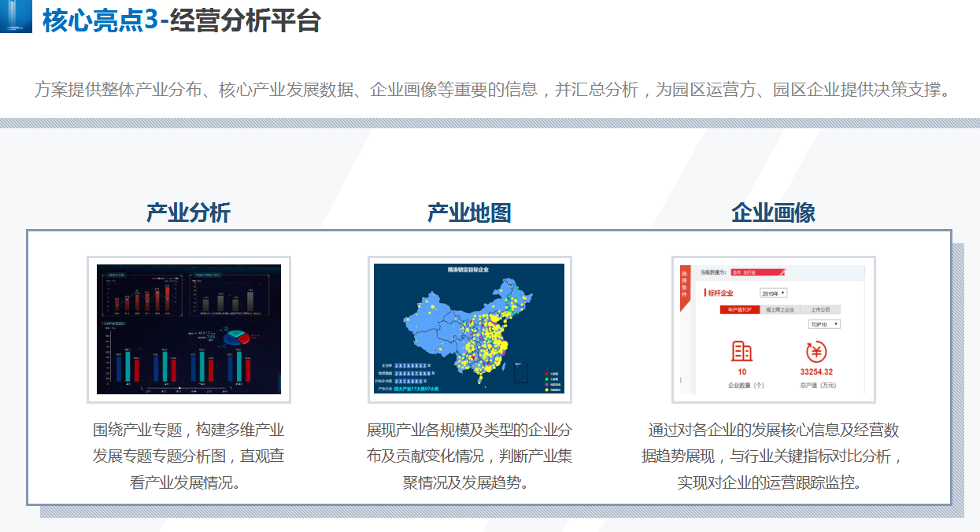Click the 产业地图 heading
980x532 pixels.
(x=470, y=212)
